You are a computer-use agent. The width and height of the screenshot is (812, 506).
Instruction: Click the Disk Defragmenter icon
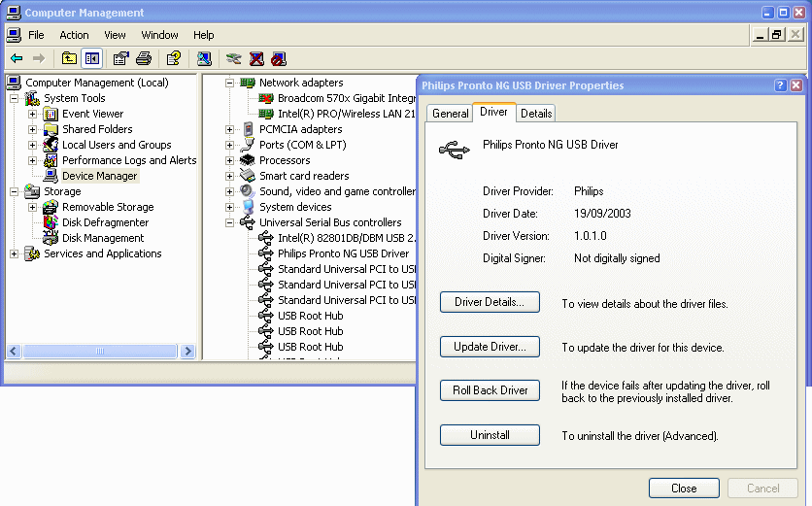(x=51, y=222)
